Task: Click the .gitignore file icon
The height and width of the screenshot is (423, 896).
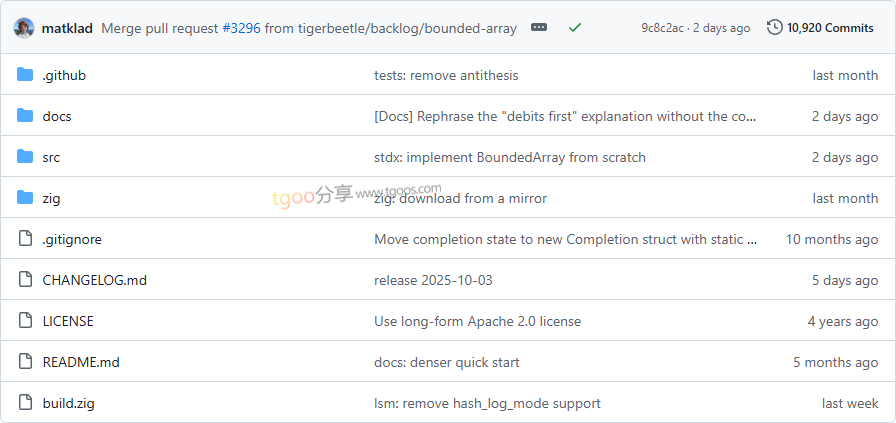Action: click(x=25, y=239)
